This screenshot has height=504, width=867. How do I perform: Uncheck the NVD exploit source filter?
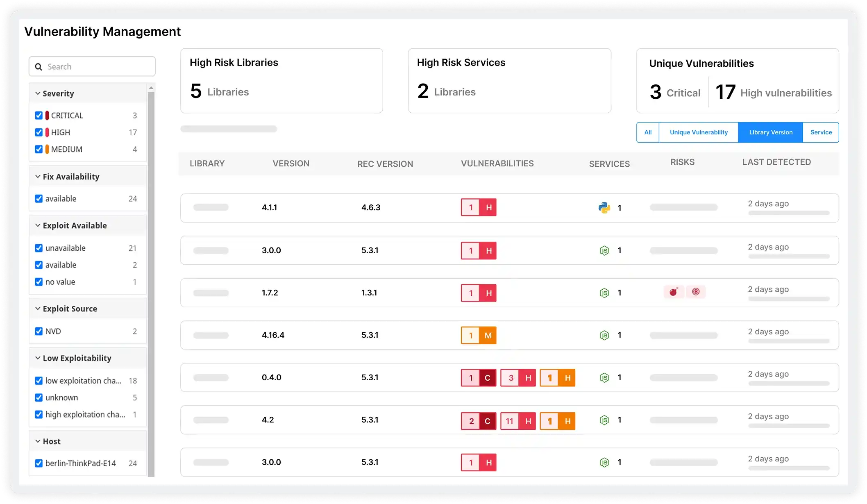39,331
